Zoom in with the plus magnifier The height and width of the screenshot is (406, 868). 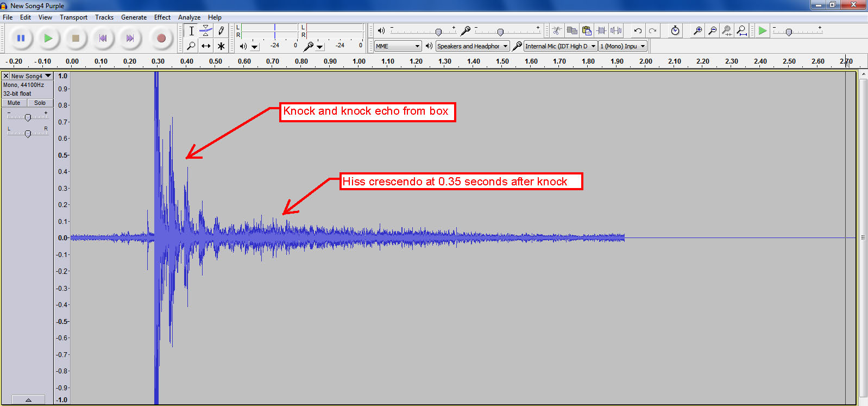697,31
